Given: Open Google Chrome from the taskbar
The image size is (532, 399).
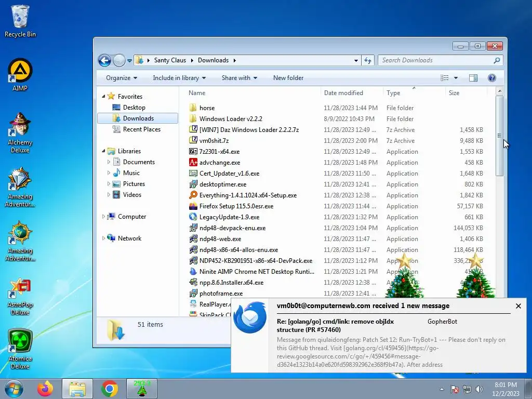Looking at the screenshot, I should coord(109,389).
